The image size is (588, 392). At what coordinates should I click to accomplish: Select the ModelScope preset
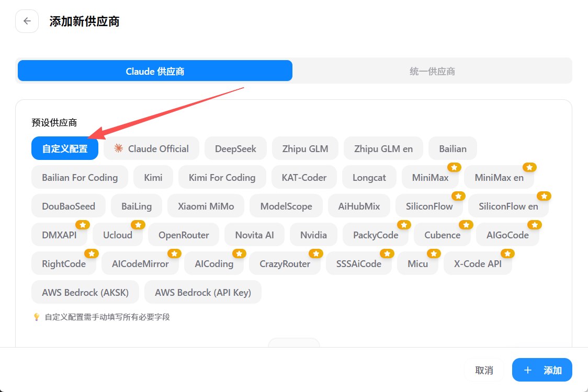286,206
